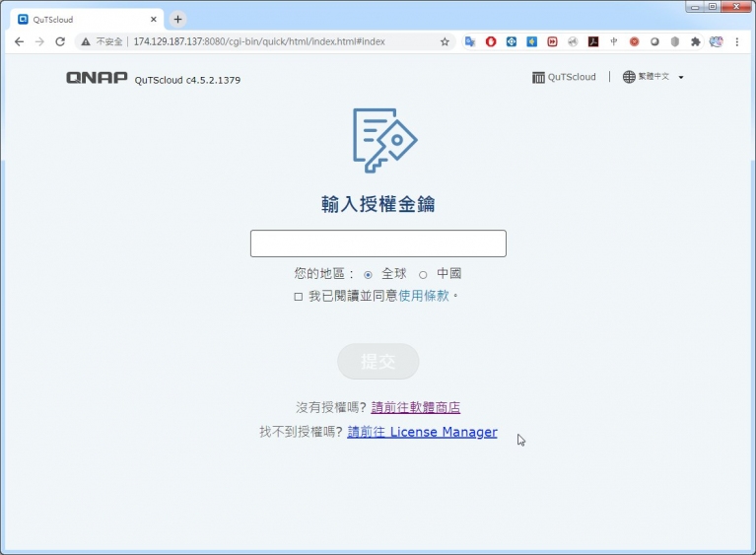This screenshot has height=555, width=756.
Task: Go back to the previous page
Action: [20, 42]
